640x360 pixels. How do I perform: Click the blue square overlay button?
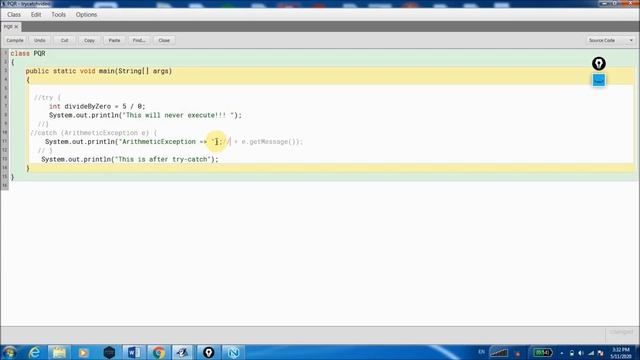coord(599,80)
